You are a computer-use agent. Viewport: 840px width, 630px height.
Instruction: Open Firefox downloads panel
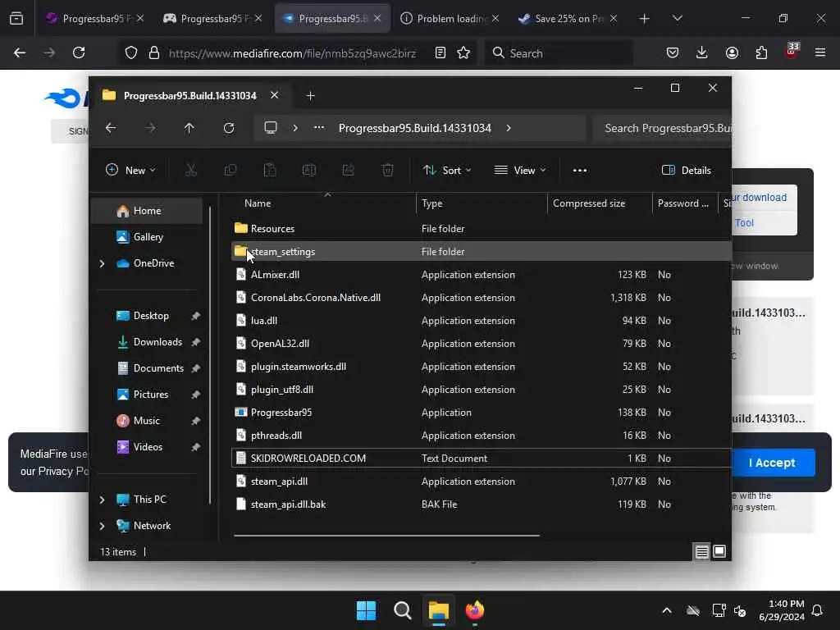(x=702, y=52)
